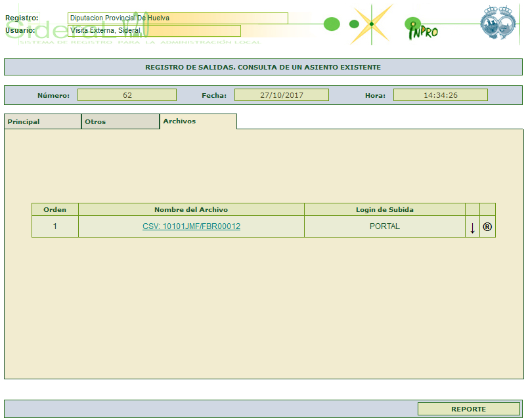Click the Usuario: label in the header

pyautogui.click(x=20, y=30)
